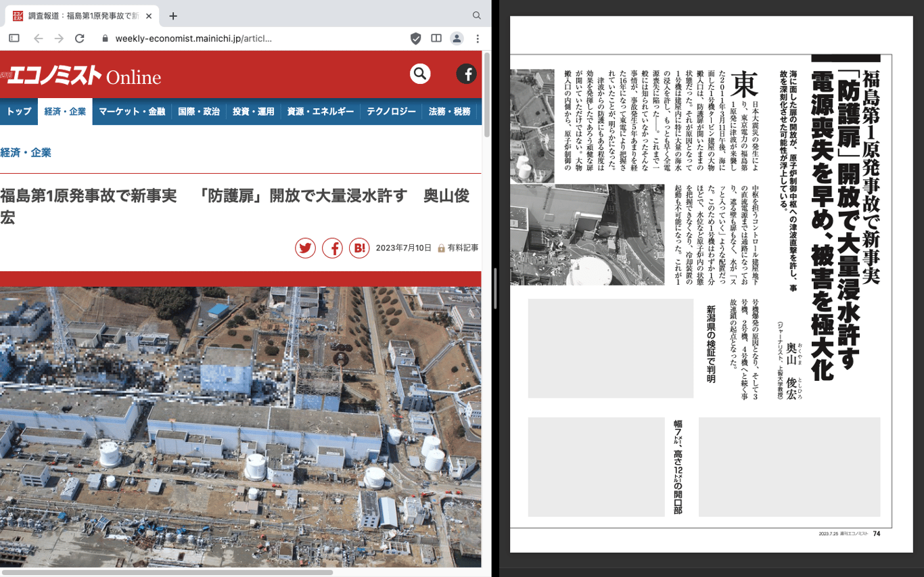
Task: Bookmark with the Hatena B! icon
Action: tap(359, 248)
